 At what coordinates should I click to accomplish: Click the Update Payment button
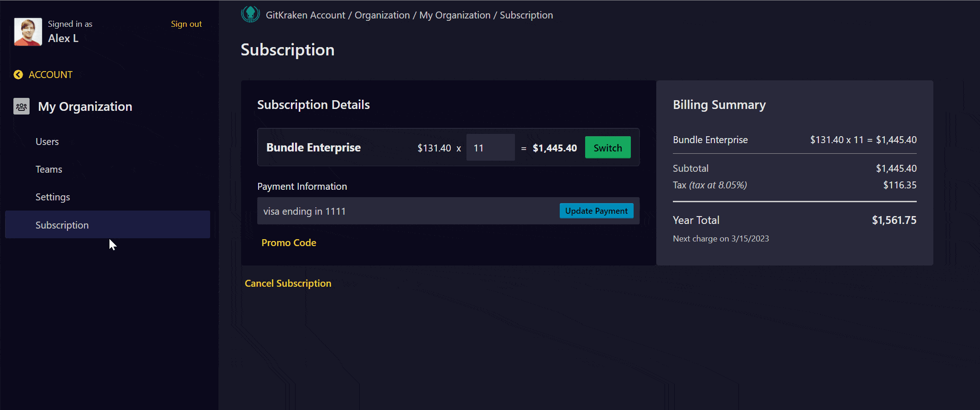(x=596, y=211)
